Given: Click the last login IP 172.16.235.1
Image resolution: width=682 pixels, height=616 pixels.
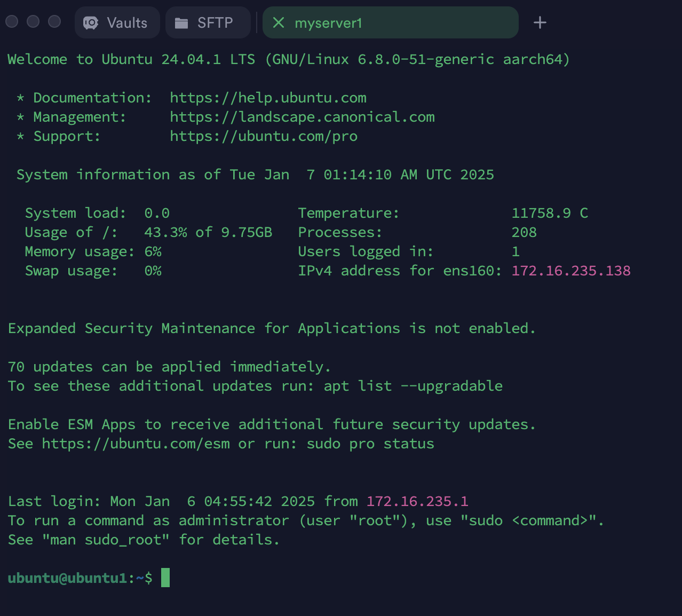Looking at the screenshot, I should pos(417,501).
